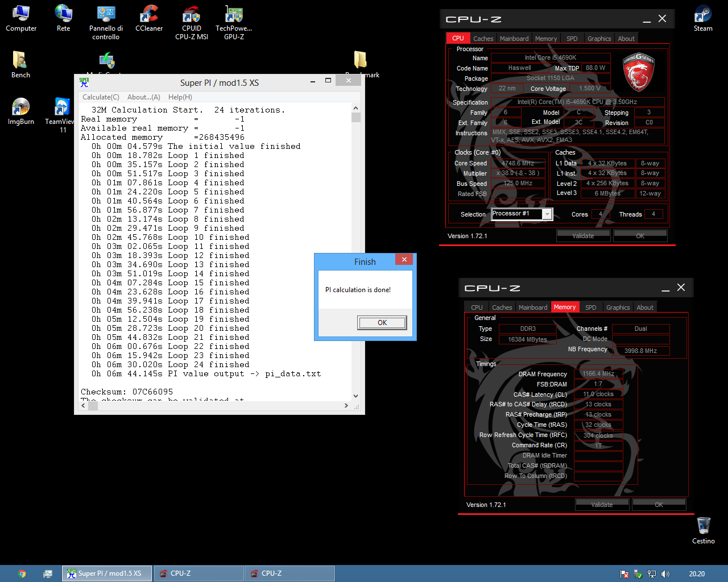Click the security shield tray icon
The height and width of the screenshot is (582, 728).
pos(638,574)
